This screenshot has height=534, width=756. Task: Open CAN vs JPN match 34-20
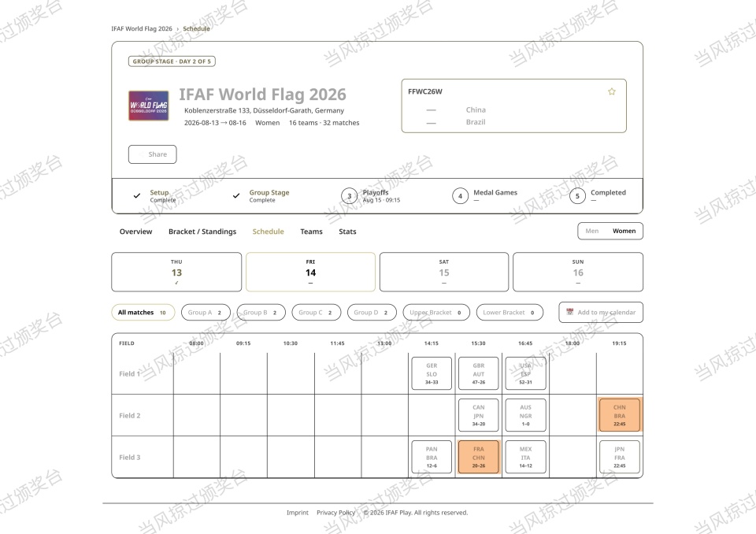click(x=478, y=415)
